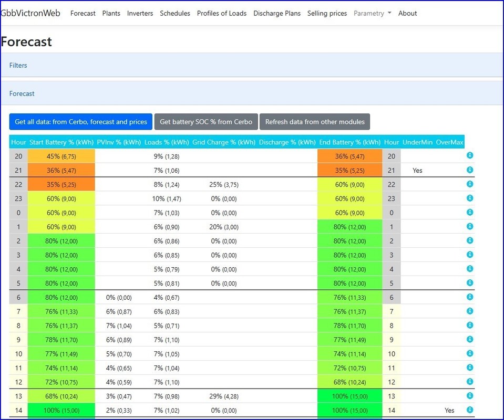Viewport: 504px width, 420px height.
Task: Click the info icon for hour 20 row
Action: (470, 155)
